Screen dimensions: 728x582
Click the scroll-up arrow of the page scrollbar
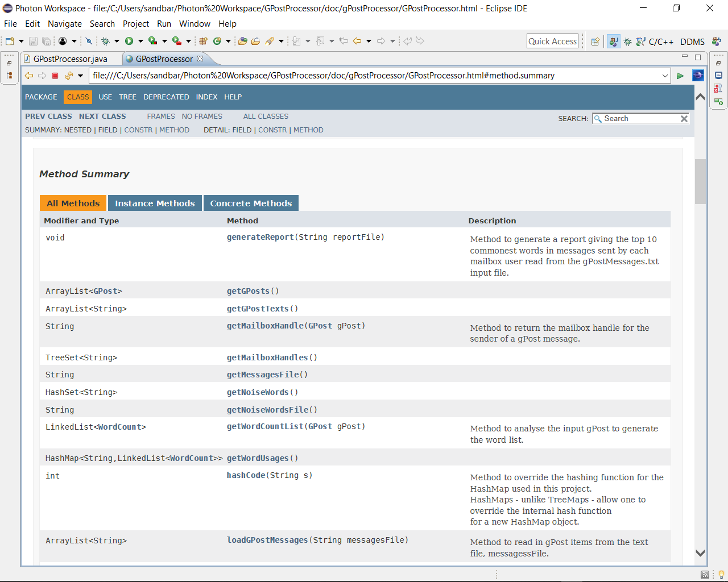pyautogui.click(x=700, y=97)
